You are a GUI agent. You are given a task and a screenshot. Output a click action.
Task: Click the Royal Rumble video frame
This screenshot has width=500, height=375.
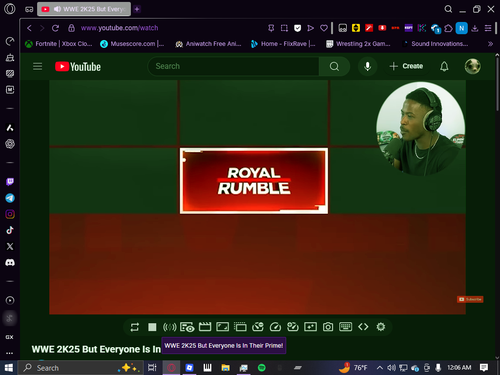coord(254,181)
